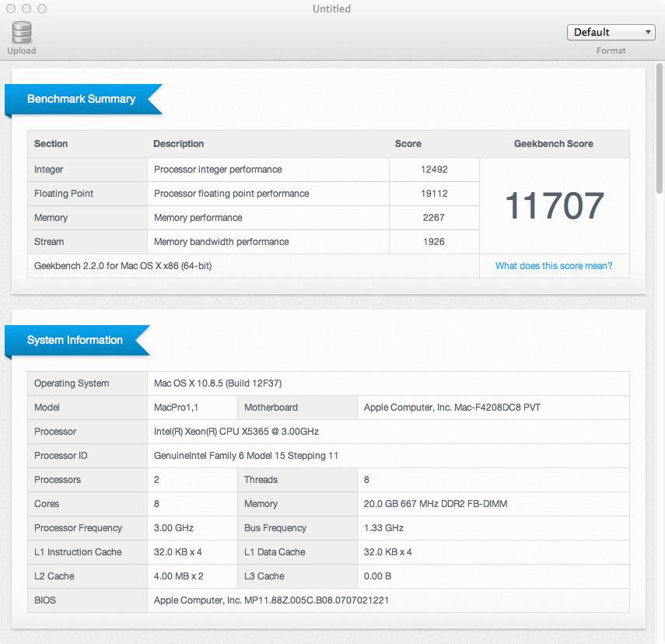
Task: Select the BIOS version string
Action: coord(271,600)
